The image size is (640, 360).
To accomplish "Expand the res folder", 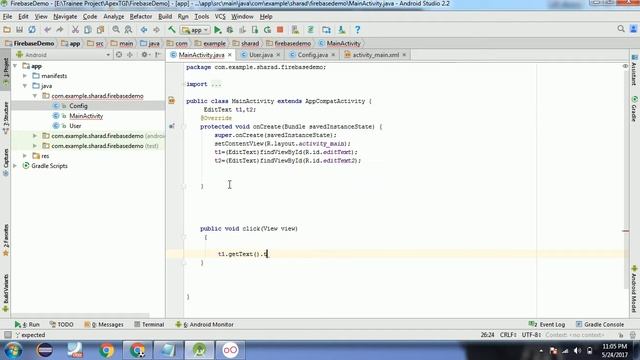I will click(x=25, y=156).
